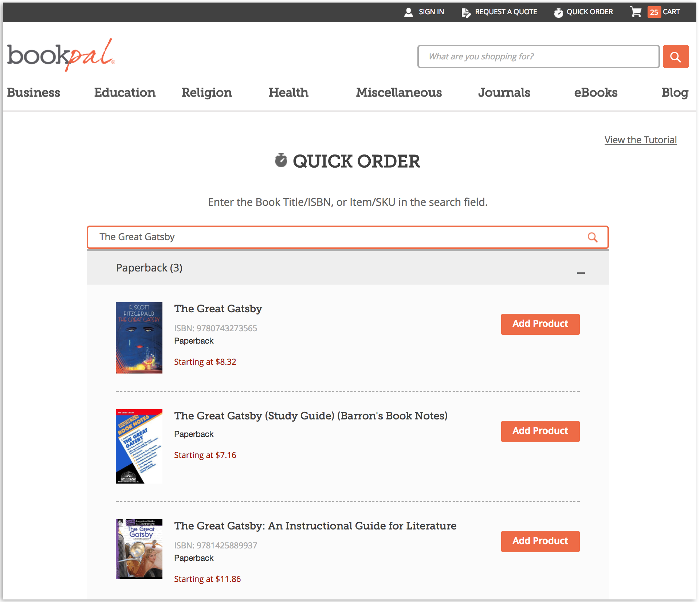Add the Instructional Guide for Literature product
The image size is (700, 602).
pos(540,541)
